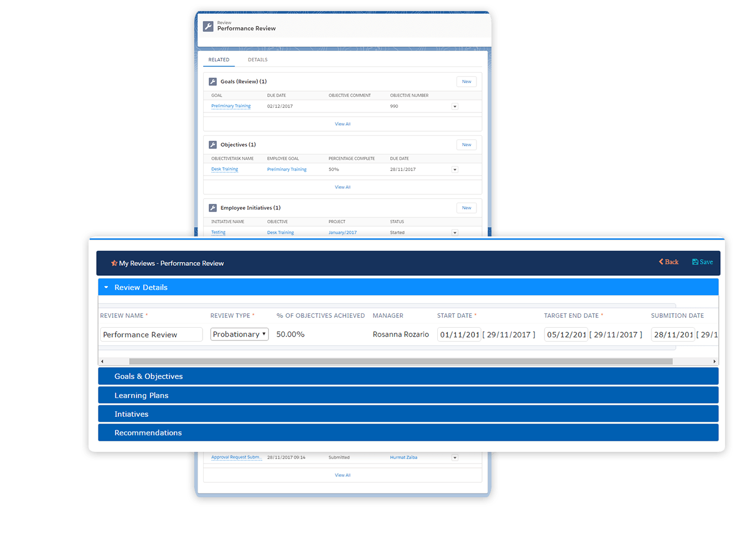Click the Employee Initiatives wrench icon

point(213,208)
